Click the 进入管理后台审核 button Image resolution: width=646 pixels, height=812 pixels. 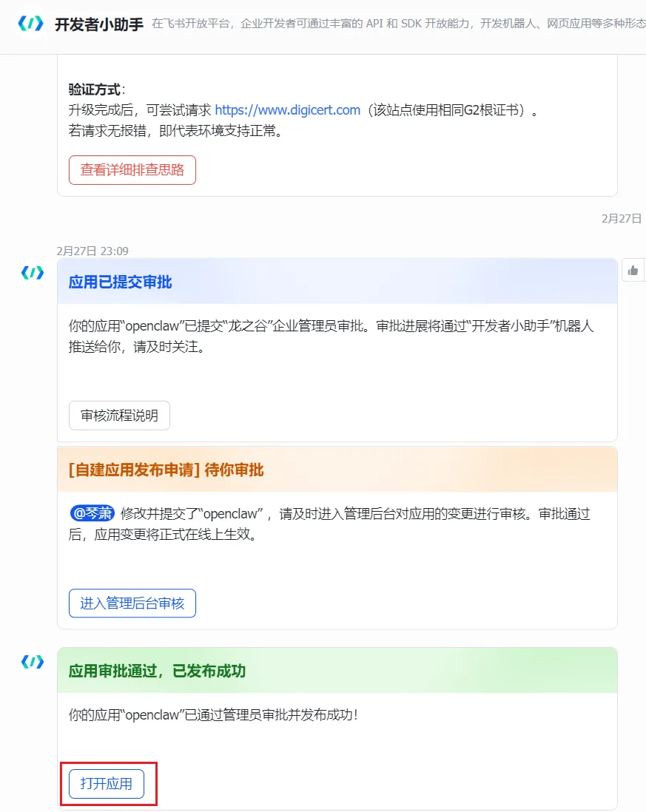point(132,603)
